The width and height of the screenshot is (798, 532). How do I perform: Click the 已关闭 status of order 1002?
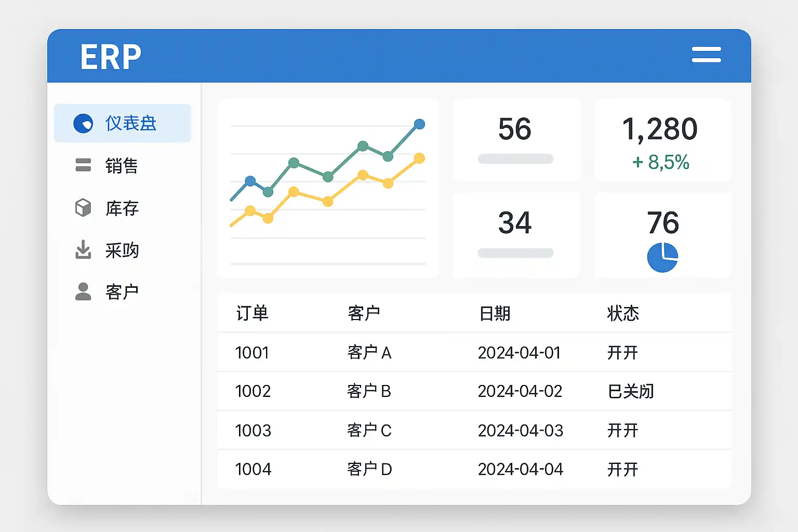[631, 391]
